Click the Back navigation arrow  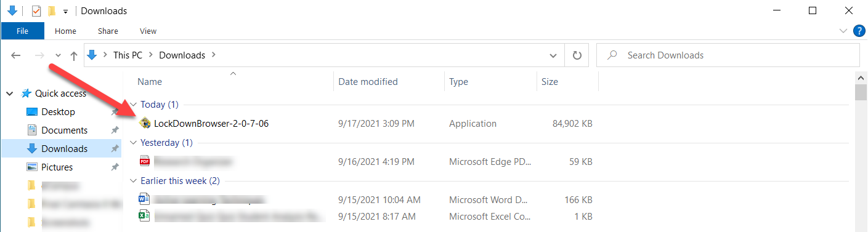[x=16, y=55]
